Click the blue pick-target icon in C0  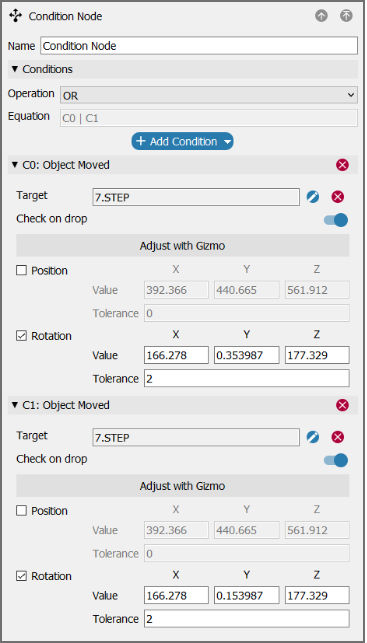tap(313, 197)
